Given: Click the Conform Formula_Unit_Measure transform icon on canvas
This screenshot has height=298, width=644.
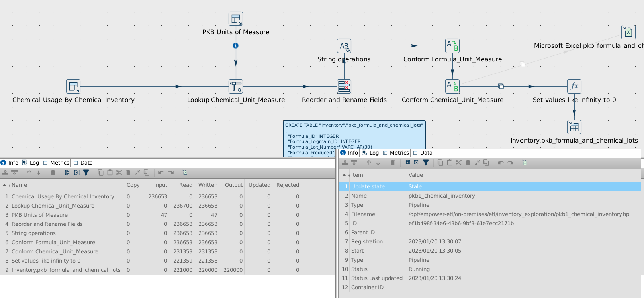Looking at the screenshot, I should tap(452, 46).
